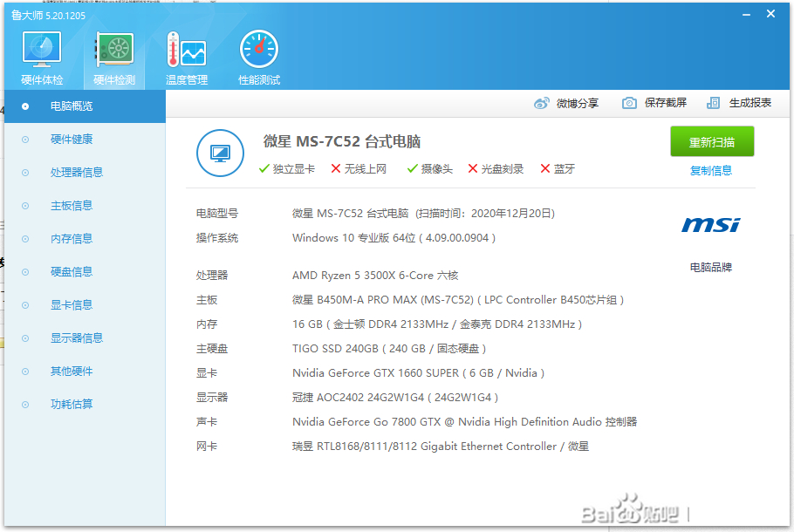This screenshot has width=794, height=532.
Task: Click the 光盘刻录 red cross mark
Action: [472, 168]
